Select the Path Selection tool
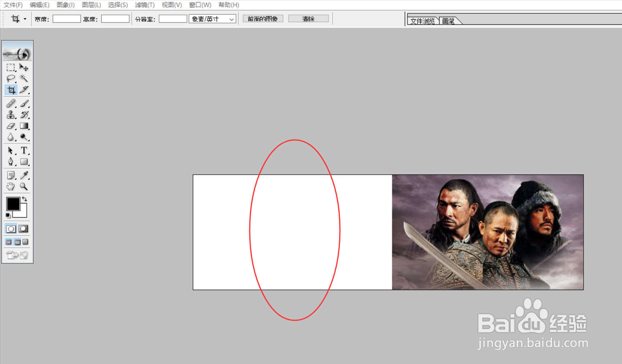This screenshot has height=364, width=622. (11, 150)
